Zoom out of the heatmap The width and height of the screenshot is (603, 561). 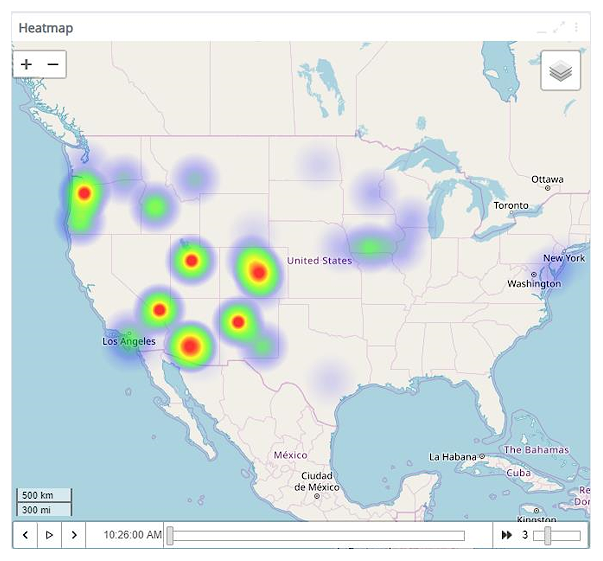tap(53, 64)
